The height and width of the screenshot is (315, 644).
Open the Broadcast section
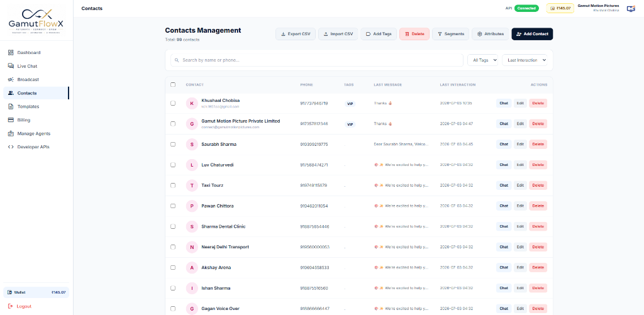[x=36, y=80]
